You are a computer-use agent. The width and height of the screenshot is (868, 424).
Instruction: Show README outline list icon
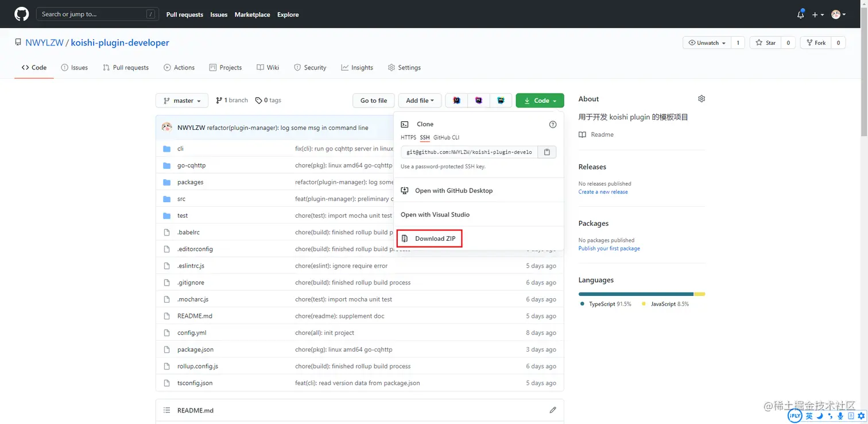point(166,410)
